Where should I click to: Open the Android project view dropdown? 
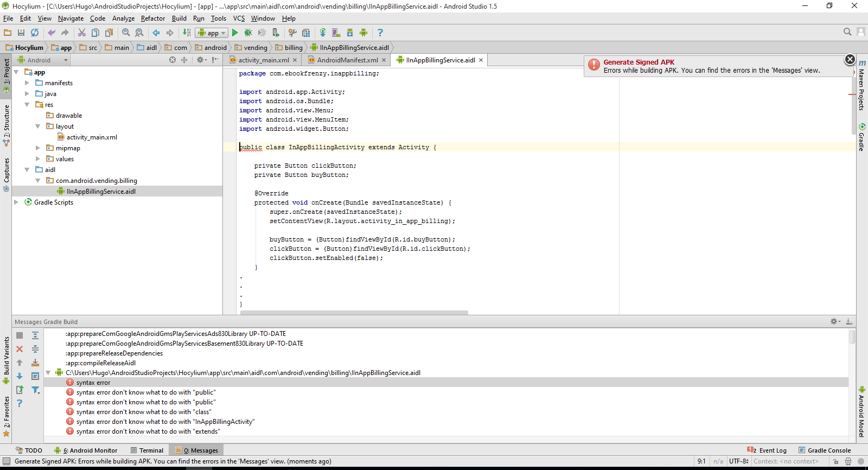43,60
